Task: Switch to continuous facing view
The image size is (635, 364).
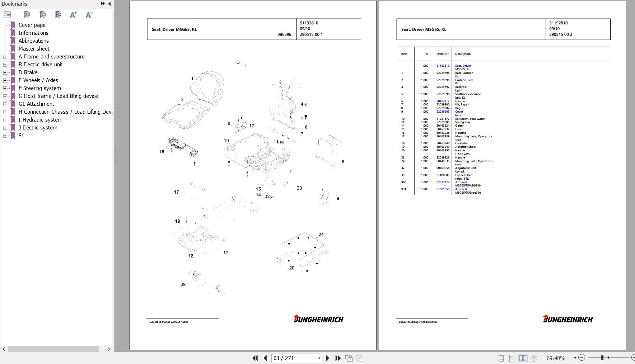Action: coord(533,358)
